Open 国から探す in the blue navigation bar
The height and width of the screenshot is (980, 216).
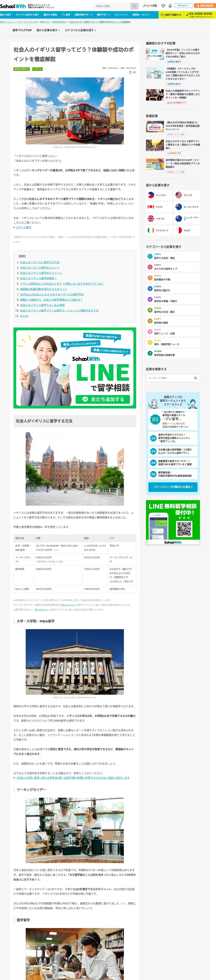tap(6, 15)
